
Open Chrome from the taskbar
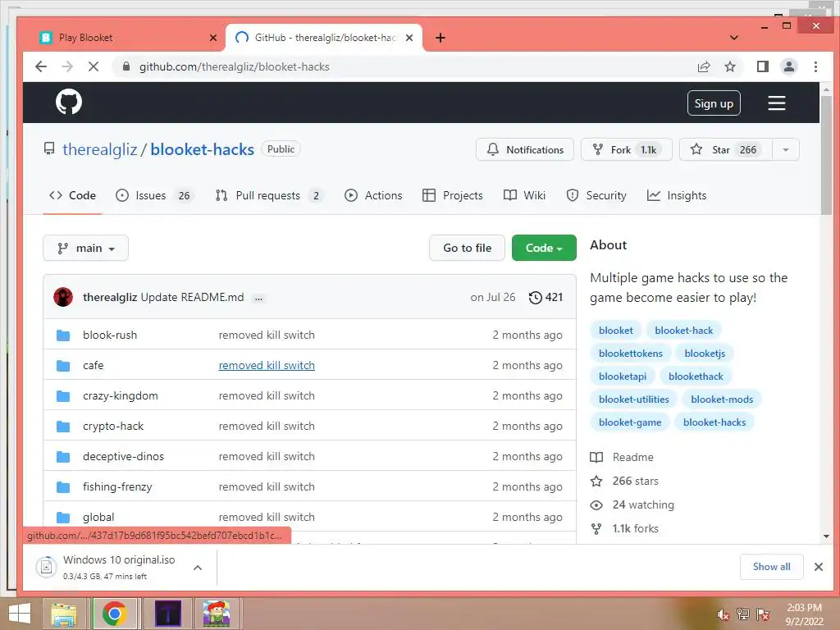[114, 614]
